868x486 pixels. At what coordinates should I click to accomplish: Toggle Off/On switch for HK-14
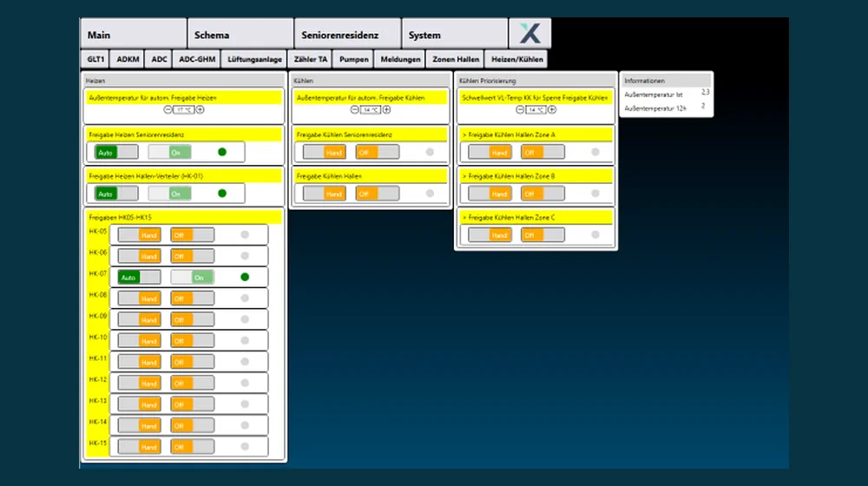pyautogui.click(x=192, y=425)
